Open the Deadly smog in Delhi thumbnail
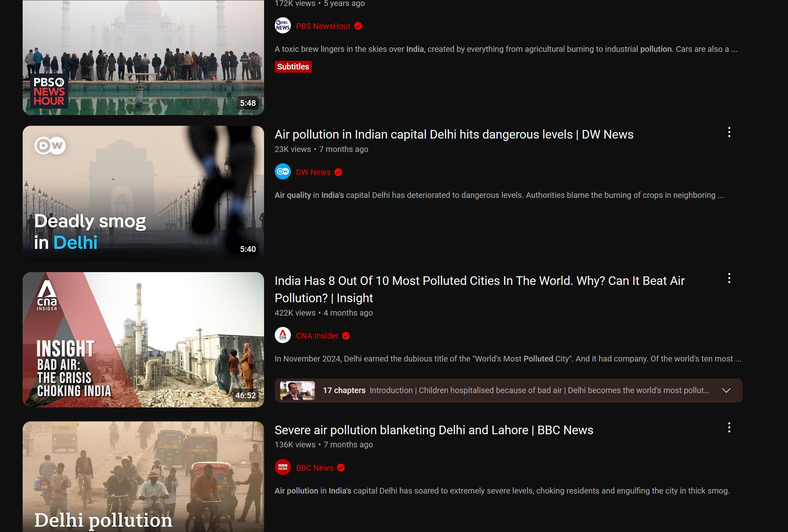 point(143,194)
